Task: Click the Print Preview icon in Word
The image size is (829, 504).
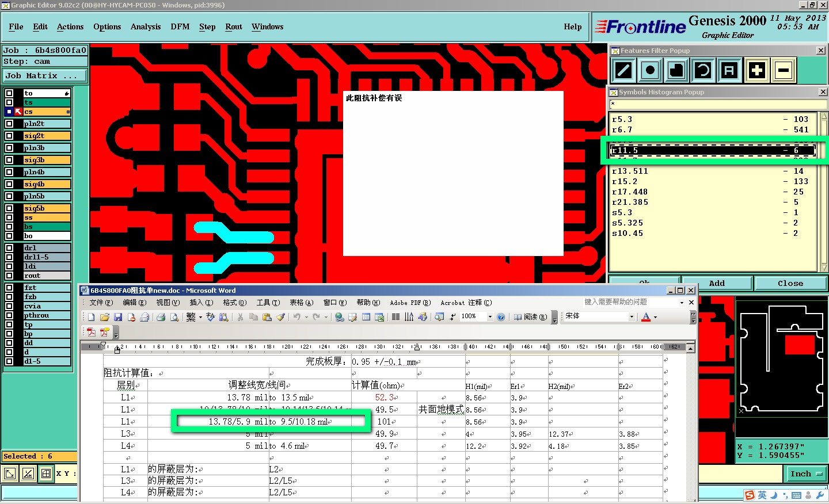Action: [174, 317]
